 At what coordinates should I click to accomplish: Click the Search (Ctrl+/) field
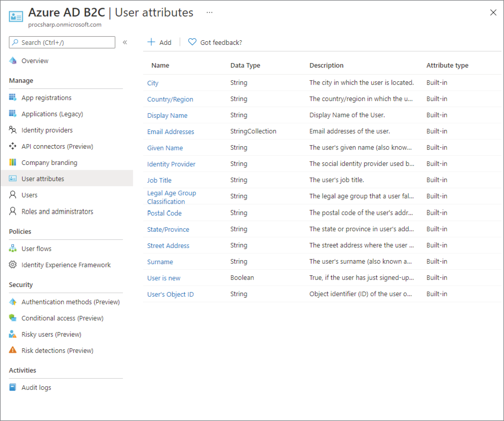click(62, 42)
